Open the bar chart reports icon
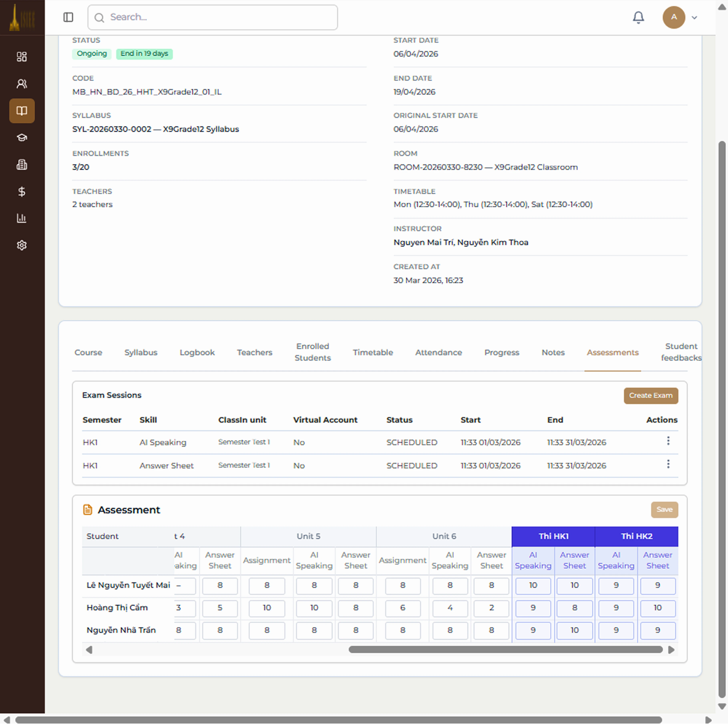This screenshot has width=728, height=725. coord(22,218)
